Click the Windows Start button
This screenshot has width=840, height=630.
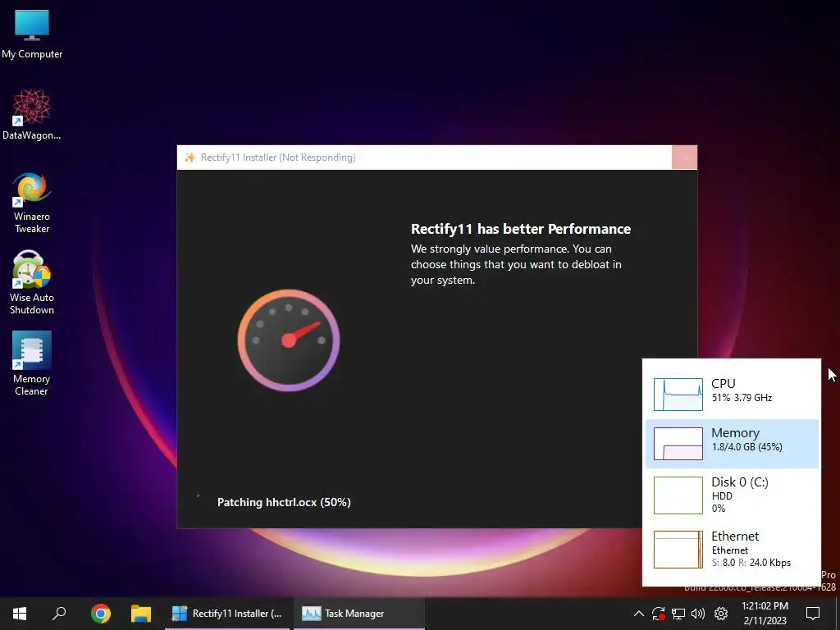coord(20,614)
